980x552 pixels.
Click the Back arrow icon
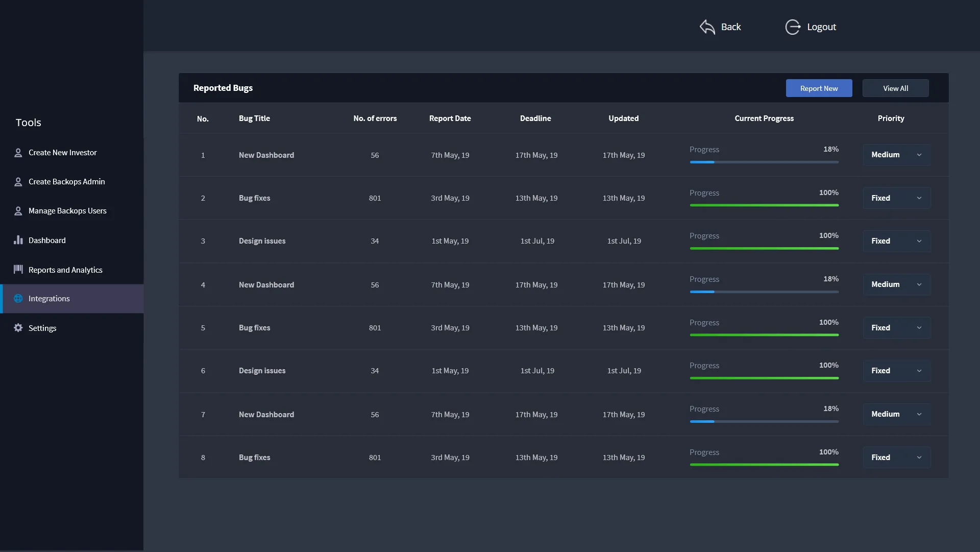coord(707,27)
